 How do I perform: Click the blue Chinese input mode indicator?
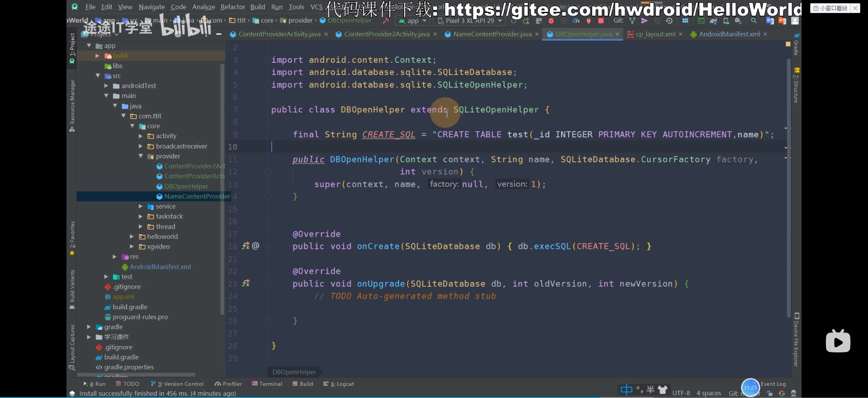click(x=627, y=389)
